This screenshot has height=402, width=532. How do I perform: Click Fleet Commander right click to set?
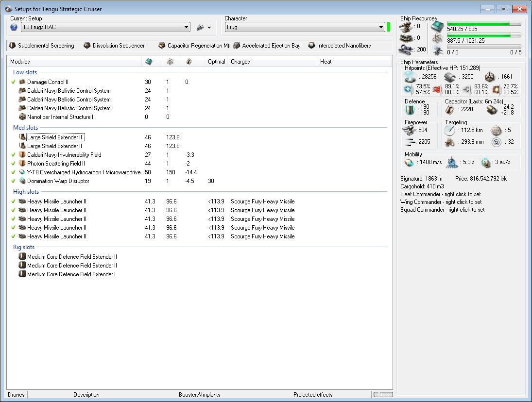click(440, 194)
